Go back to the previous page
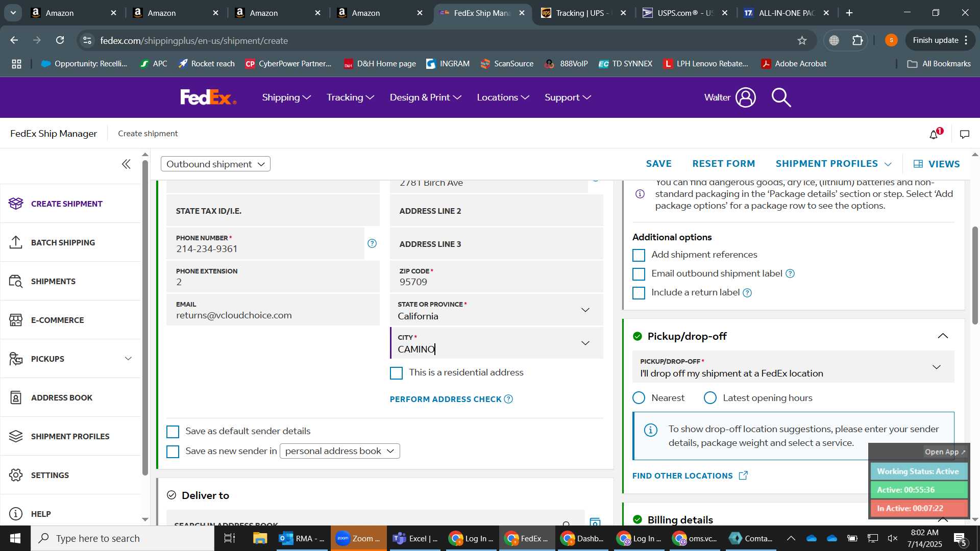This screenshot has width=980, height=551. (x=14, y=40)
